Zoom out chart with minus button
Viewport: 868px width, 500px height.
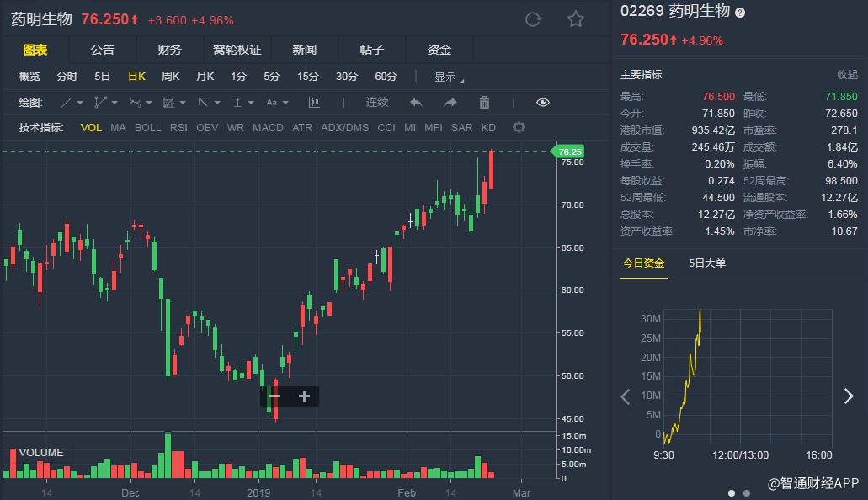coord(275,396)
